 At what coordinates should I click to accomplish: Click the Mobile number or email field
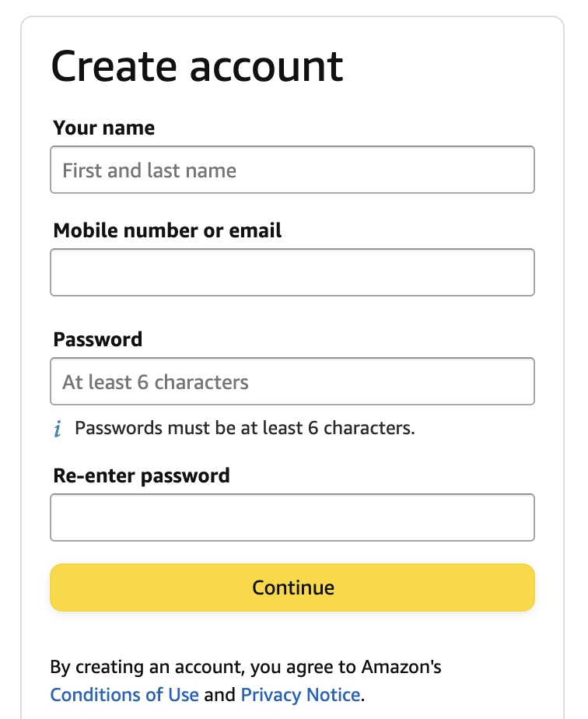click(x=292, y=272)
